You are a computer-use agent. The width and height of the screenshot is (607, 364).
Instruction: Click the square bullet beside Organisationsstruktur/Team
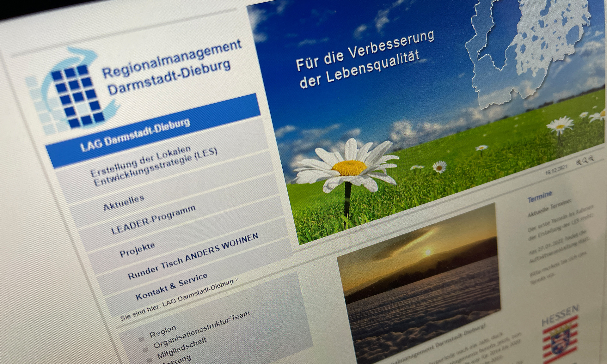pyautogui.click(x=145, y=350)
